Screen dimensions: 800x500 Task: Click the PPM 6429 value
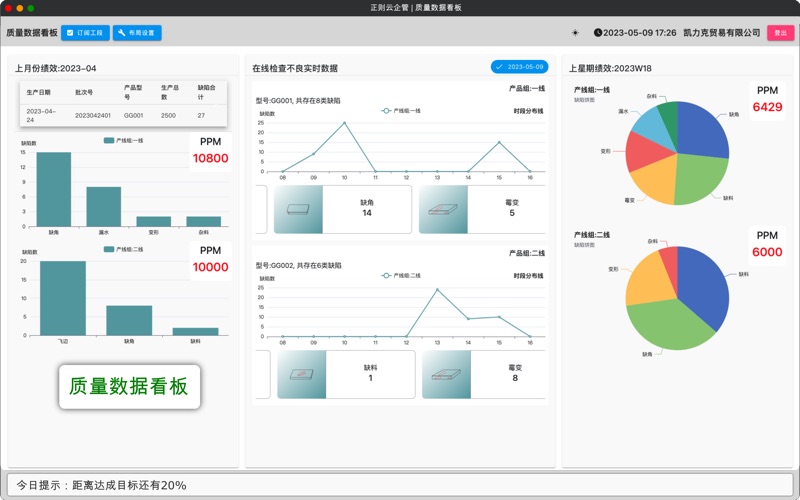point(767,107)
